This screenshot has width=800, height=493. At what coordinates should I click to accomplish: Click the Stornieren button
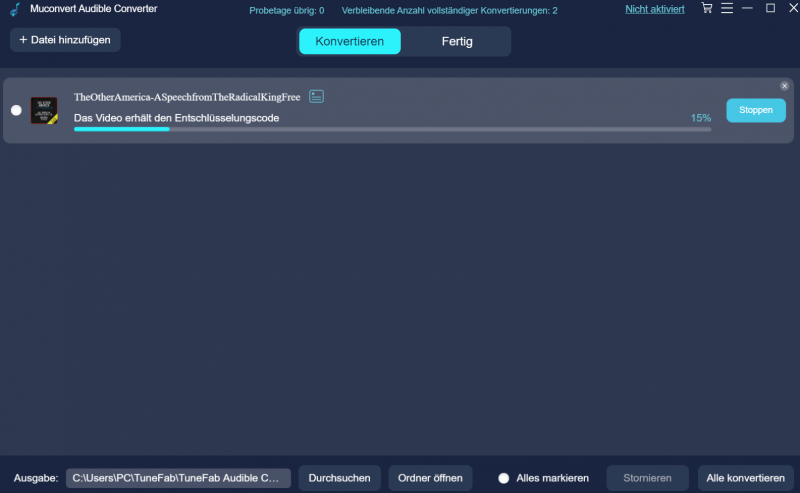pos(647,478)
